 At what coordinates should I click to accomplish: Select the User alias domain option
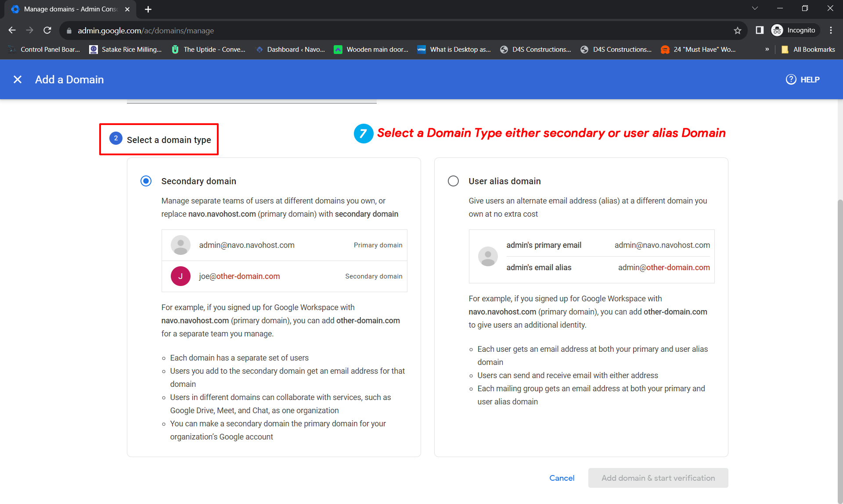click(x=453, y=181)
